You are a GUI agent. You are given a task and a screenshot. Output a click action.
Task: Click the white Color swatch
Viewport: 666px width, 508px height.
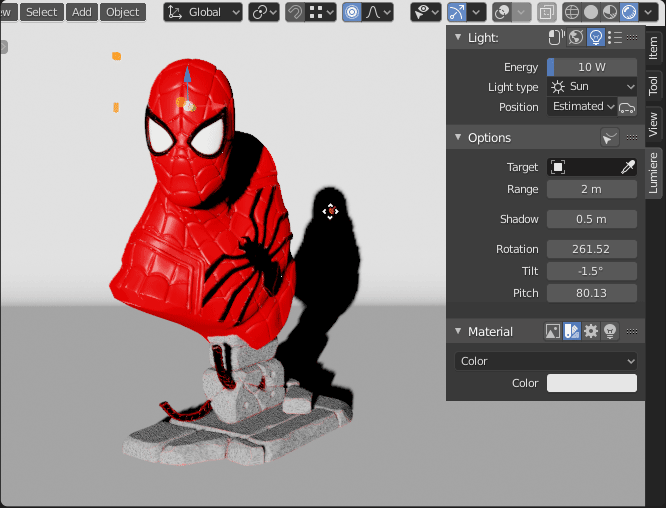pyautogui.click(x=592, y=383)
